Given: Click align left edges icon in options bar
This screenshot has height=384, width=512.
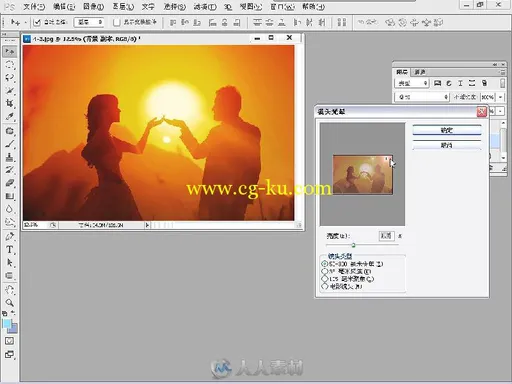Looking at the screenshot, I should coord(212,22).
